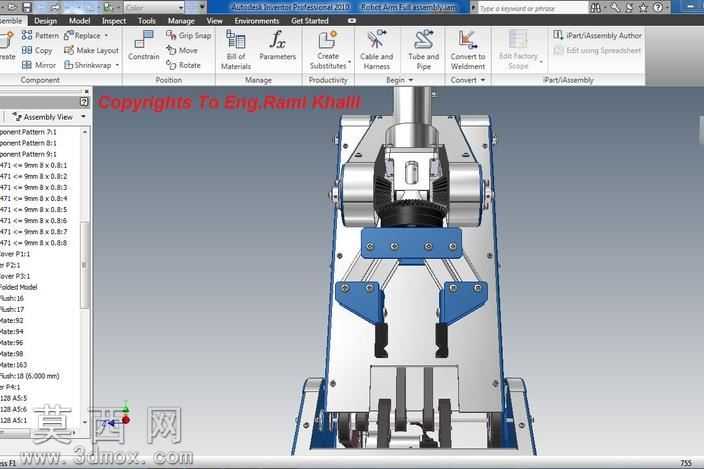Open the View tab
The height and width of the screenshot is (469, 704).
(214, 21)
